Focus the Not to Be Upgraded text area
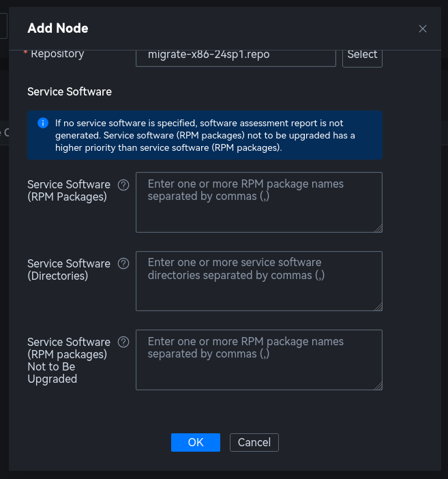 (x=258, y=360)
